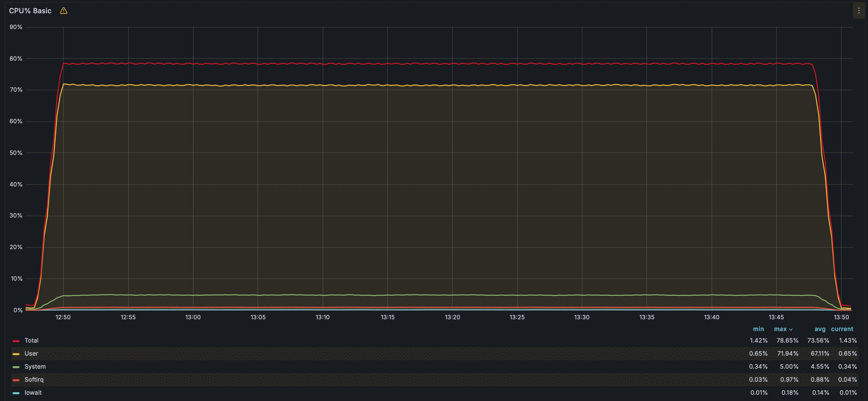Select the Softirq entry in the legend
Image resolution: width=868 pixels, height=401 pixels.
pyautogui.click(x=34, y=379)
